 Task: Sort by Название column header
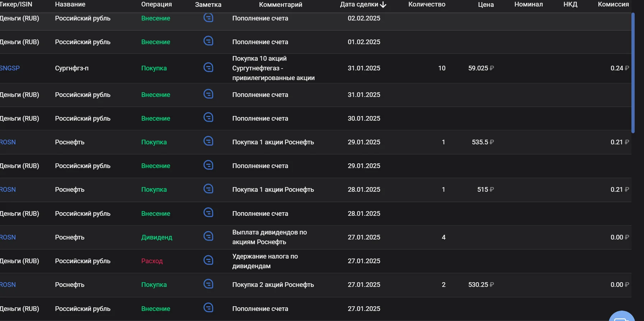point(70,4)
